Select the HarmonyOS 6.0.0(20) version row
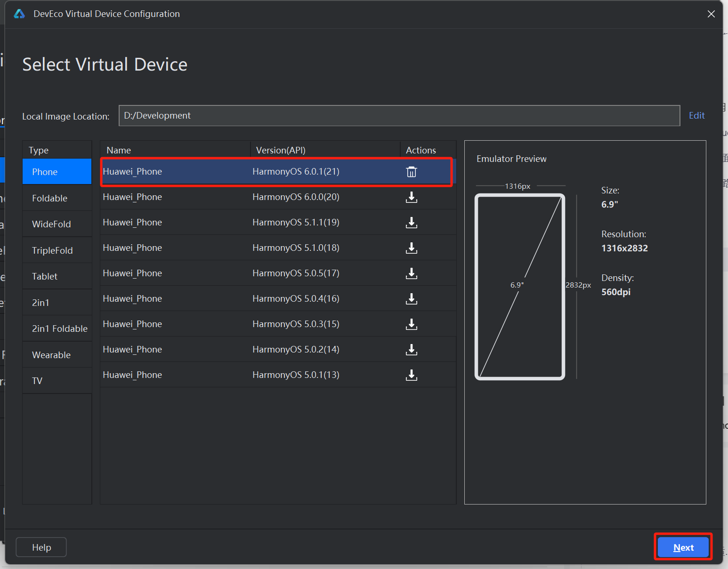This screenshot has height=569, width=728. coord(278,197)
